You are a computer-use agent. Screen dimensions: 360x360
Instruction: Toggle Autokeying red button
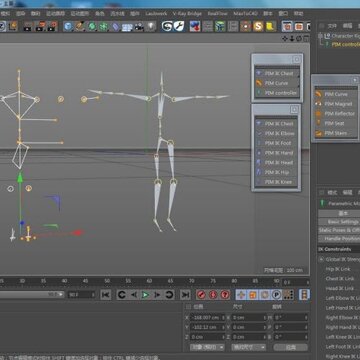(x=213, y=295)
